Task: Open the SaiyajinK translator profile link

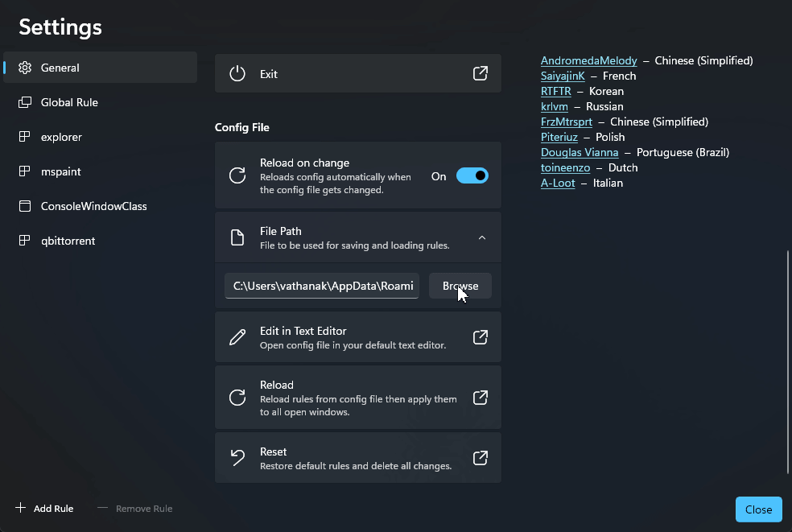Action: click(563, 76)
